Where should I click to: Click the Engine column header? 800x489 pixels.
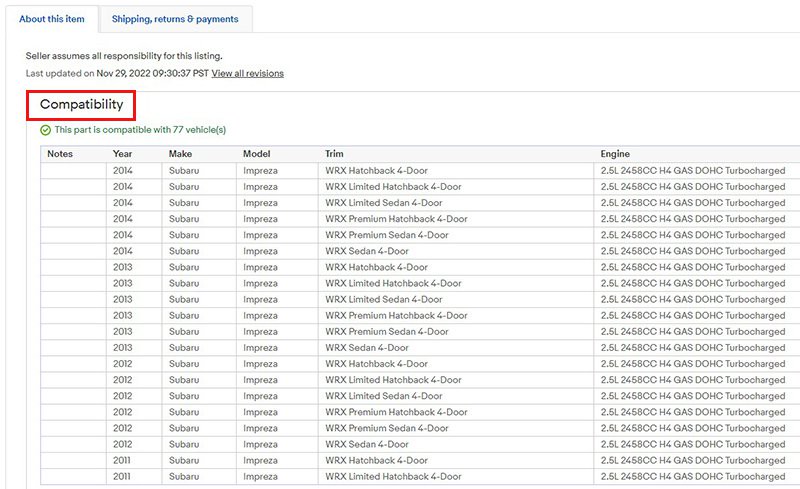615,154
